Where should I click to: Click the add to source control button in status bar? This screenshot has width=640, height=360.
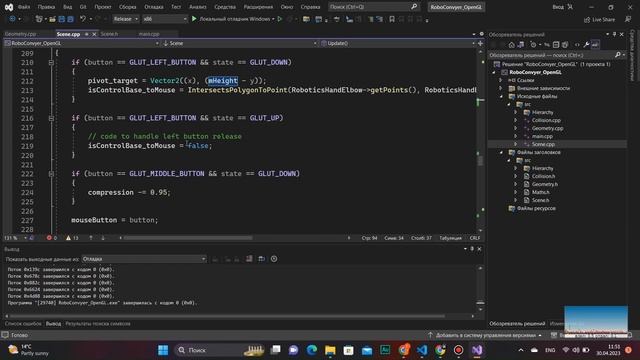[485, 335]
